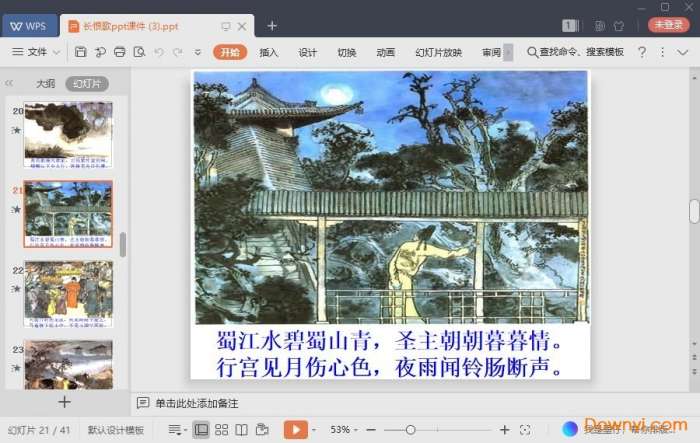Switch to the 切换 ribbon tab
The width and height of the screenshot is (700, 443).
pos(346,53)
